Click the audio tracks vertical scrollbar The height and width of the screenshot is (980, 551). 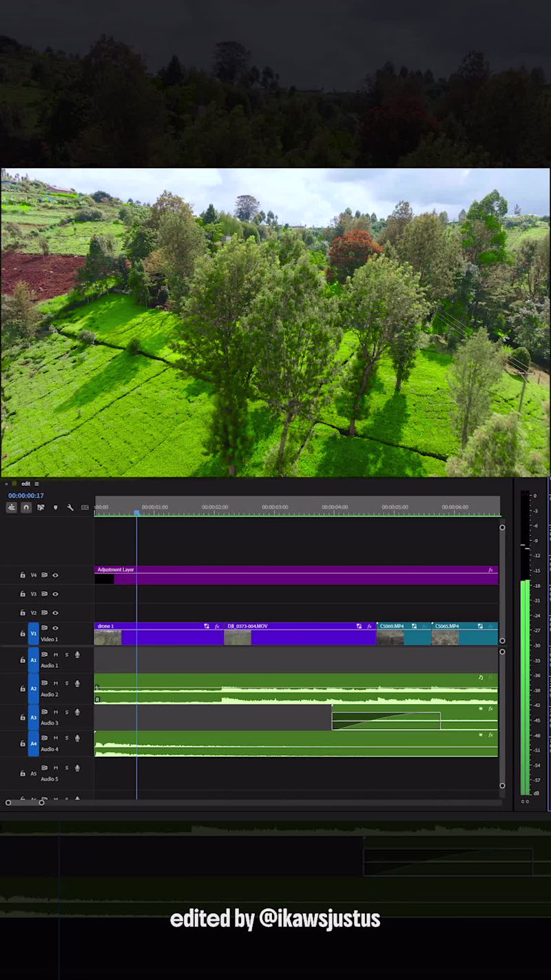[x=502, y=718]
